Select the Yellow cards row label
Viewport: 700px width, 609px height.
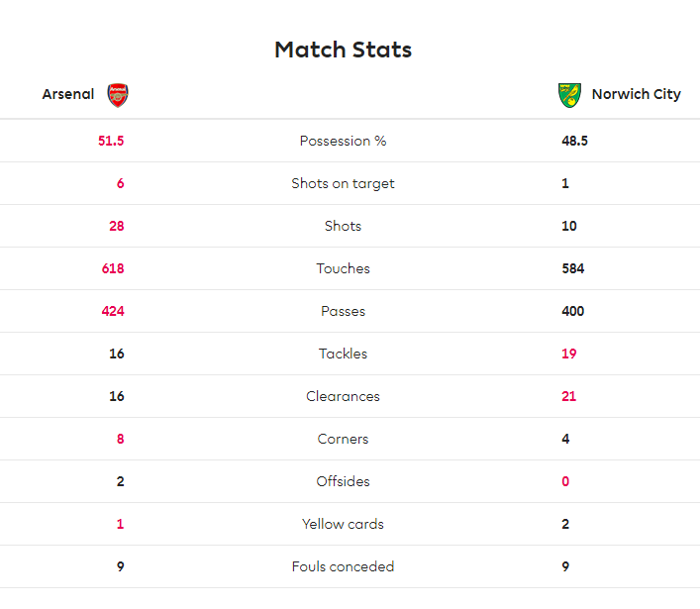coord(343,524)
